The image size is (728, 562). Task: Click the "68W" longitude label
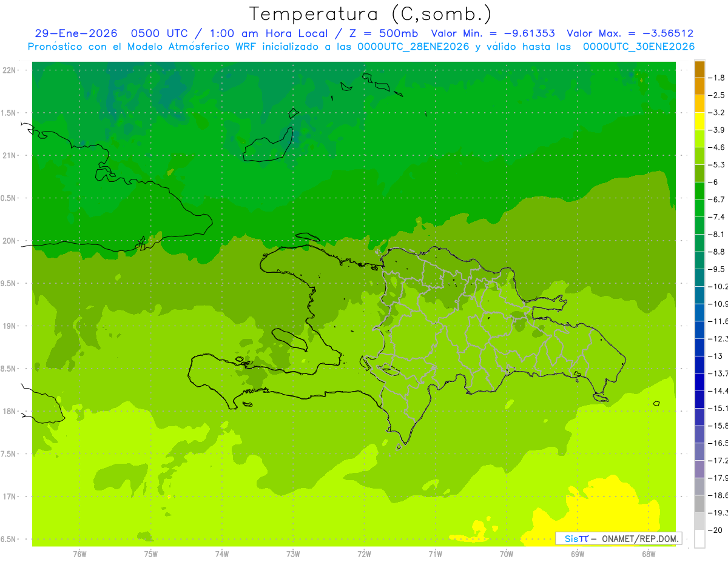648,554
